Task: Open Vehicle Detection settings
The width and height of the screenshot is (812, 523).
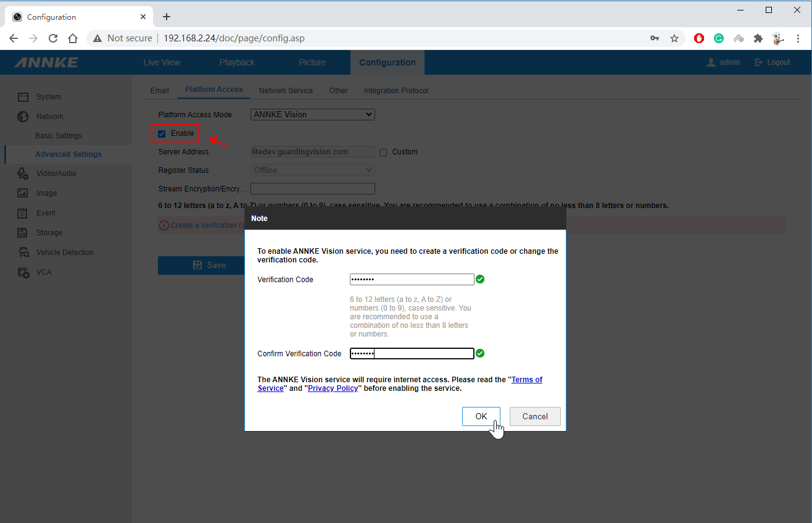Action: point(23,252)
